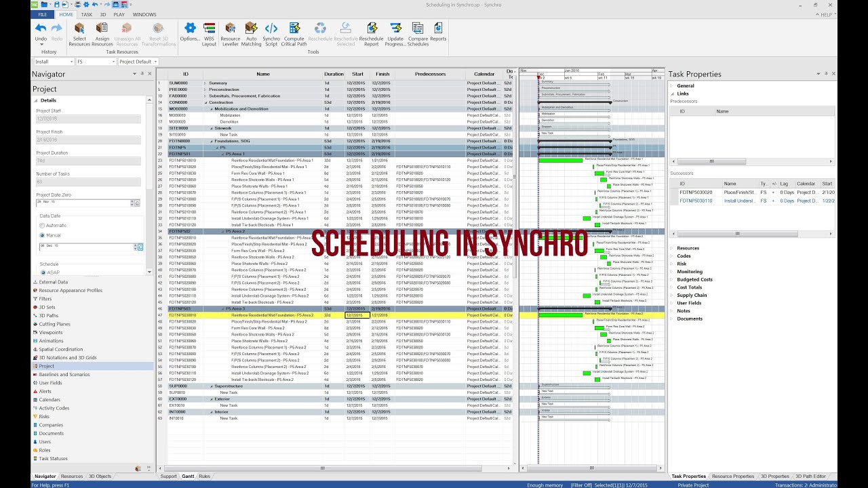This screenshot has width=868, height=488.
Task: Collapse the Details section
Action: (x=35, y=100)
